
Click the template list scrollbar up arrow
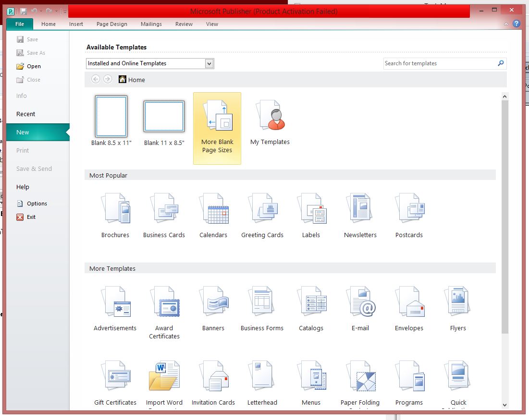point(504,96)
